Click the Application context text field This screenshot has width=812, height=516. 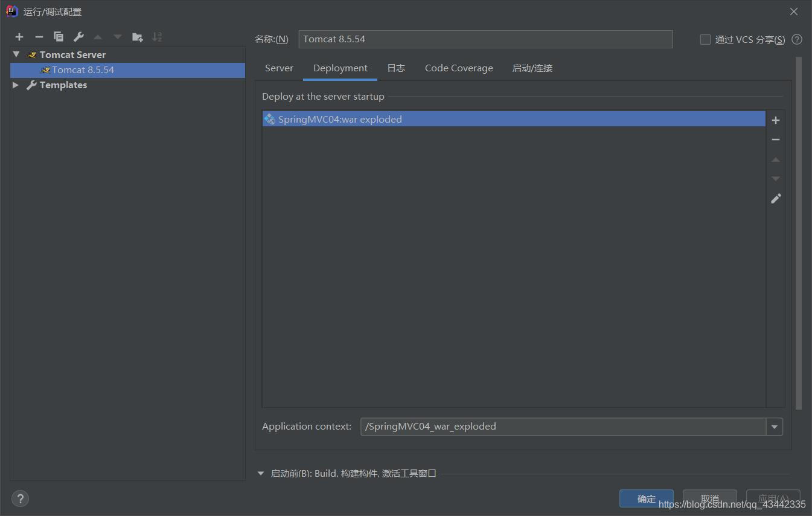(563, 427)
